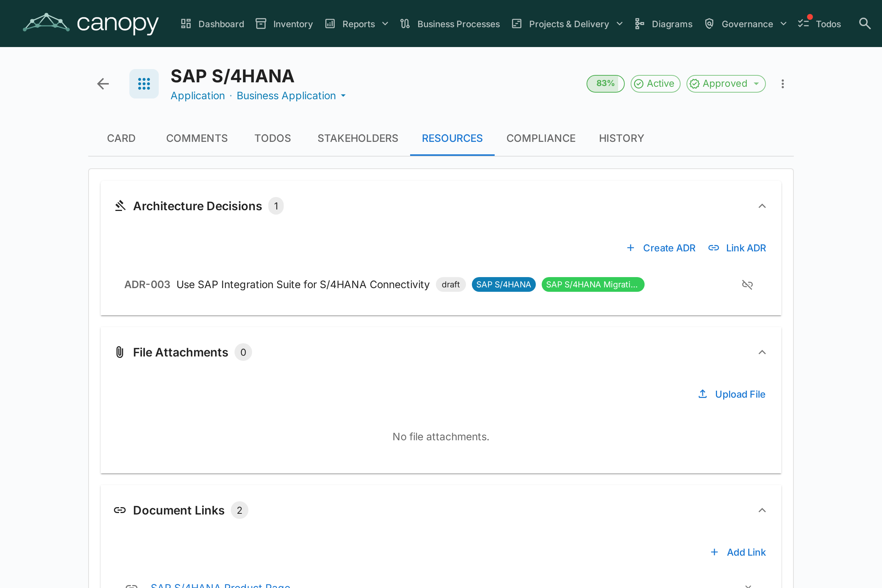Open Todos from the top navigation
This screenshot has width=882, height=588.
820,24
